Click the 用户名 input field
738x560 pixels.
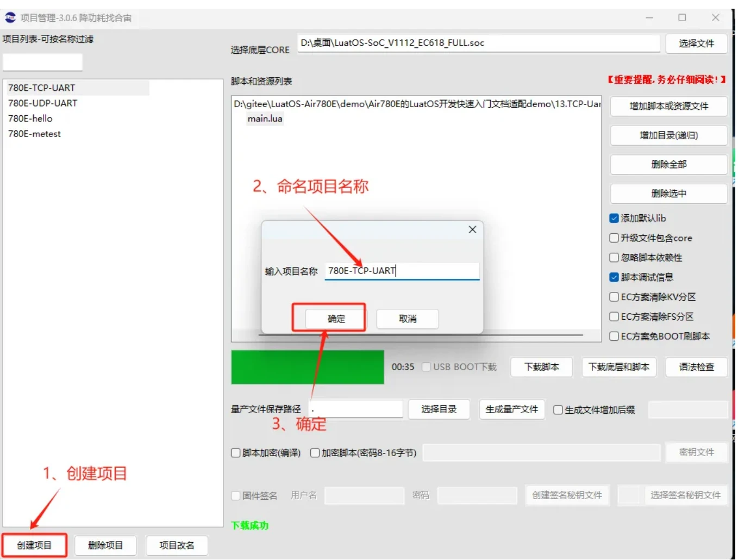tap(365, 495)
